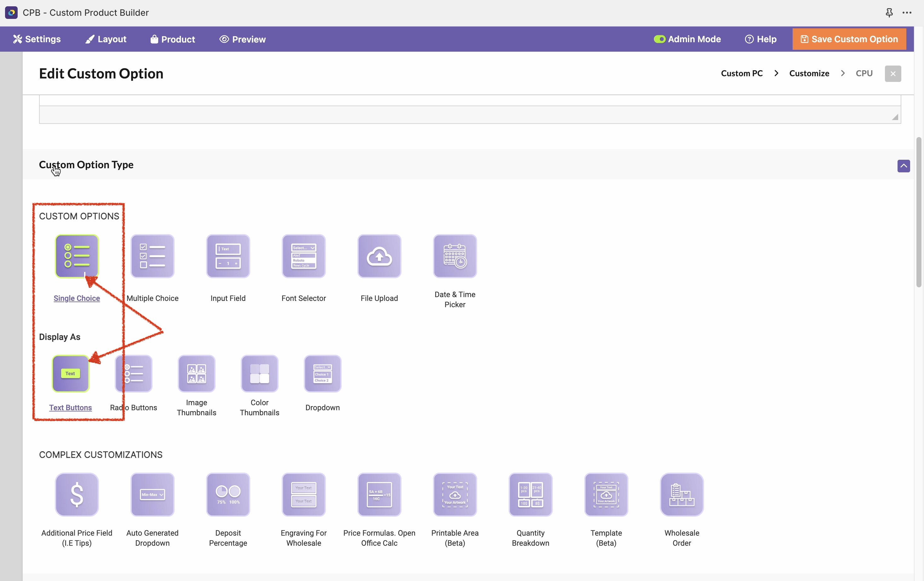924x581 pixels.
Task: Click the page vertical scrollbar
Action: pos(918,212)
